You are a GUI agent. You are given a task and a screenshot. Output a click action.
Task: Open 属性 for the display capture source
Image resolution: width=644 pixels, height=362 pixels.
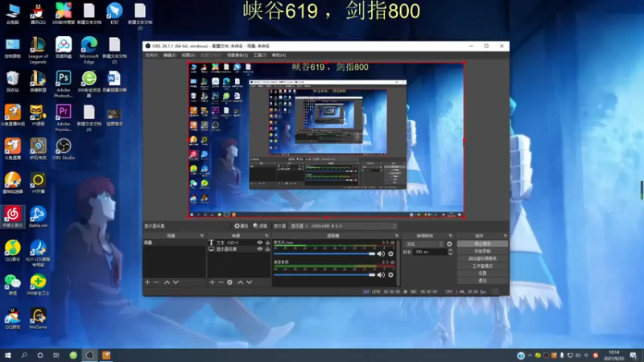pos(242,226)
